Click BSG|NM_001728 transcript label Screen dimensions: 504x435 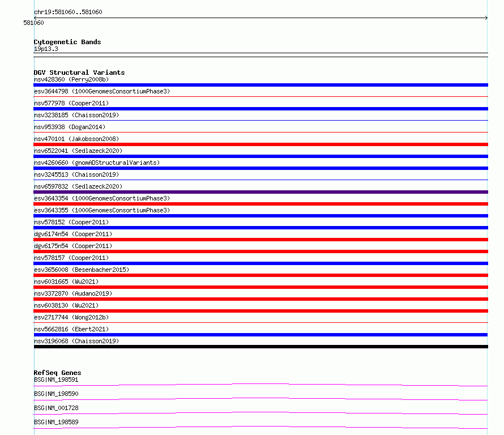click(56, 408)
